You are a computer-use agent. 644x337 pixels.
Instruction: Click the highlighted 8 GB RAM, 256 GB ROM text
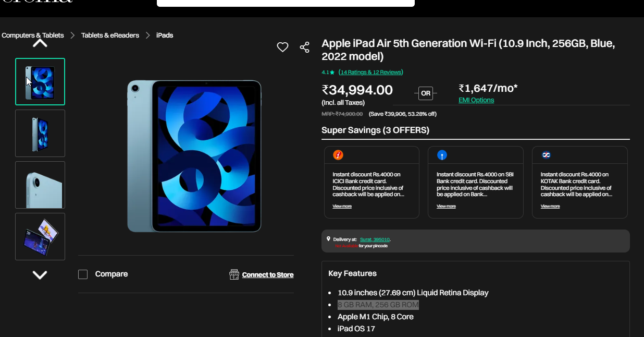point(378,305)
